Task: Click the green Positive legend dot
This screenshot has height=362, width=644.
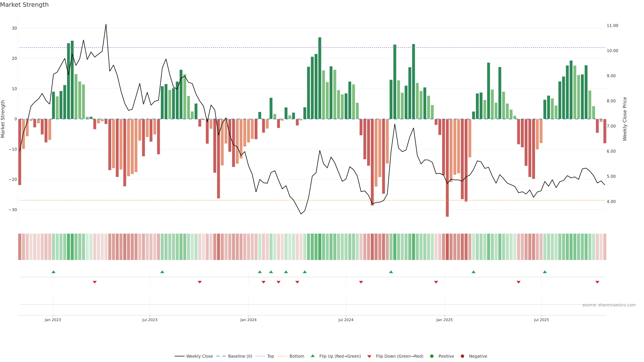Action: pos(432,356)
